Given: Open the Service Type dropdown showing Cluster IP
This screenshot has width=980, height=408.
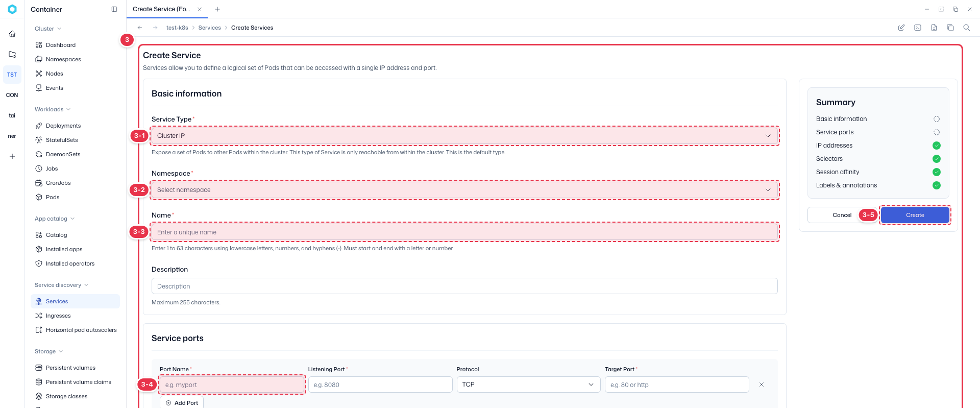Looking at the screenshot, I should 464,136.
